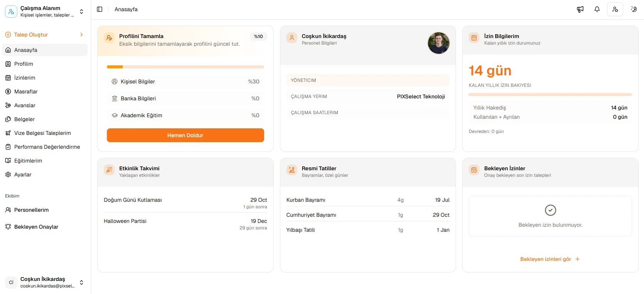Open the Profilim page
Image resolution: width=644 pixels, height=294 pixels.
[45, 64]
